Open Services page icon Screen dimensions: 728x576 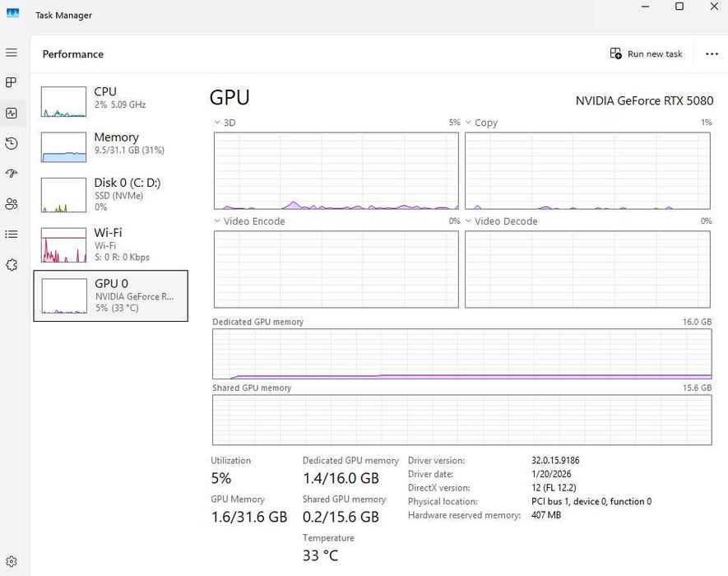tap(12, 265)
